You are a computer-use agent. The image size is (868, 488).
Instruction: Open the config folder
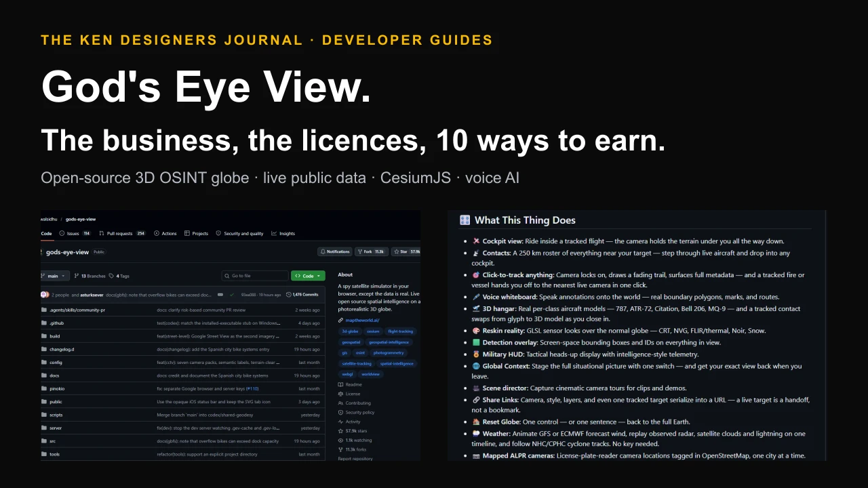click(56, 363)
